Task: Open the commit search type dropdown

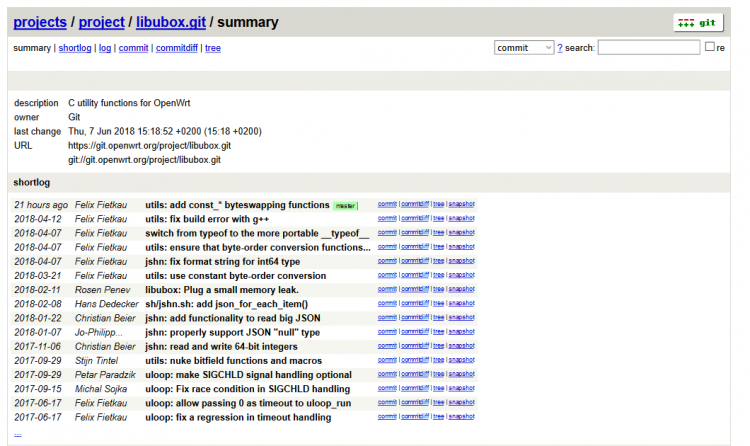Action: (x=524, y=47)
